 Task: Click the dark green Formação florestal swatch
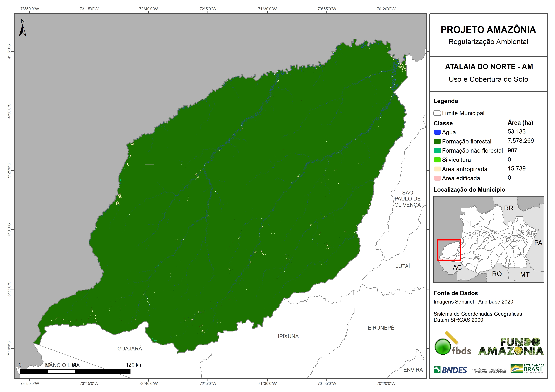point(437,142)
